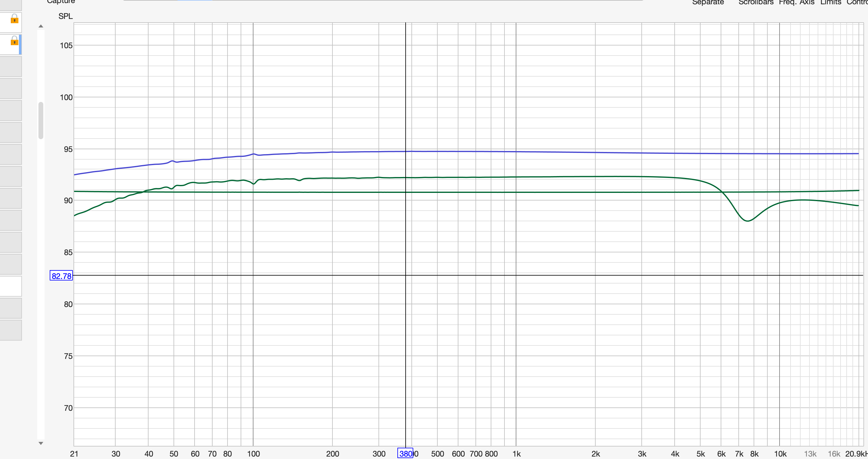
Task: Click the 1k label on frequency axis
Action: pyautogui.click(x=516, y=454)
